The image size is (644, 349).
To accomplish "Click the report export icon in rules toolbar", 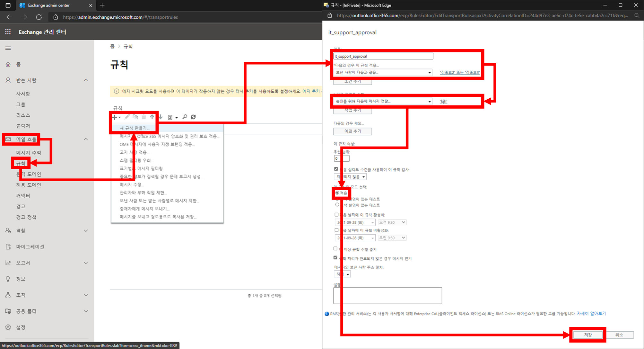I will (170, 117).
